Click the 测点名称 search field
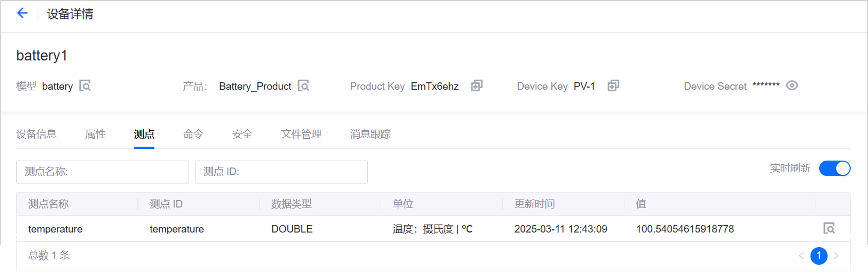The width and height of the screenshot is (868, 278). point(102,172)
